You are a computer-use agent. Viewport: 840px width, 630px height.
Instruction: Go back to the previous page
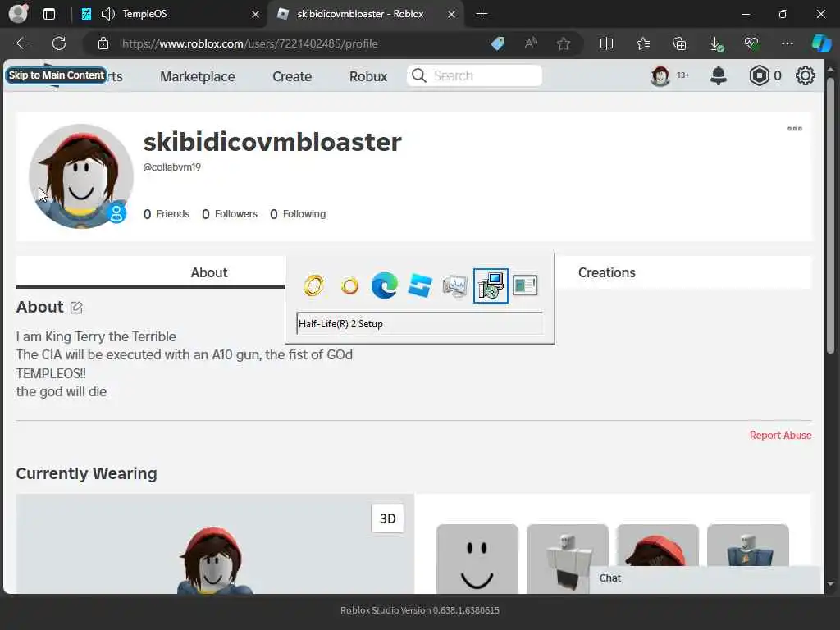coord(22,43)
